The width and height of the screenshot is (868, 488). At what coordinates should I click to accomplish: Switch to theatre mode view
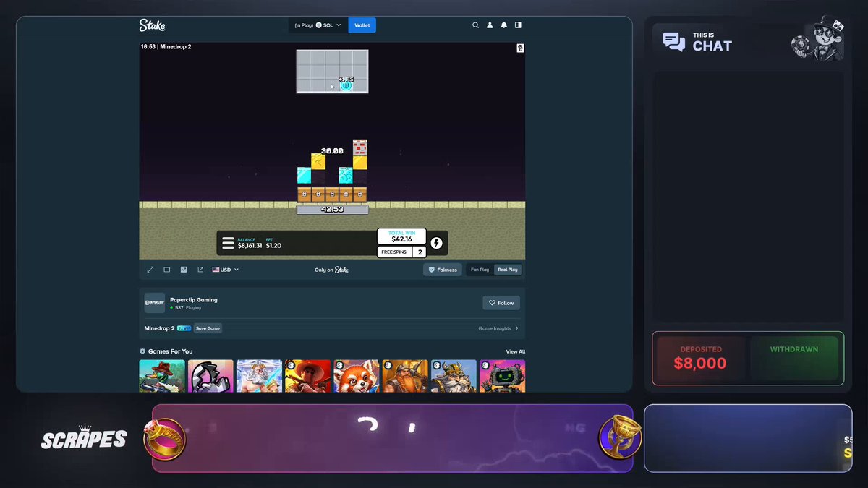point(167,270)
